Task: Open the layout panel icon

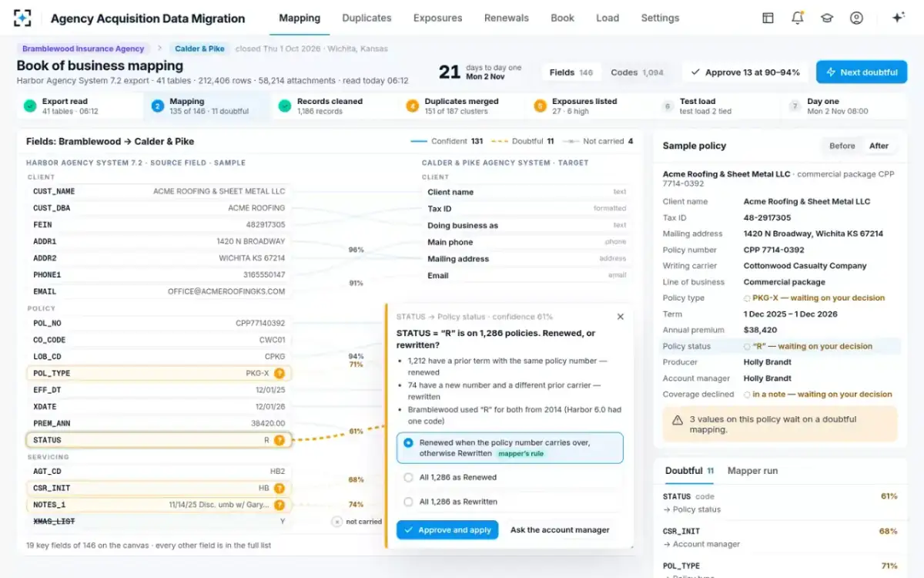Action: [768, 18]
